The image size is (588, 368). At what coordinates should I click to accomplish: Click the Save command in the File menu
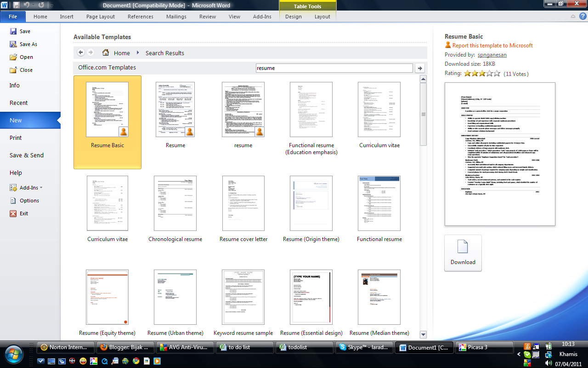[x=20, y=31]
